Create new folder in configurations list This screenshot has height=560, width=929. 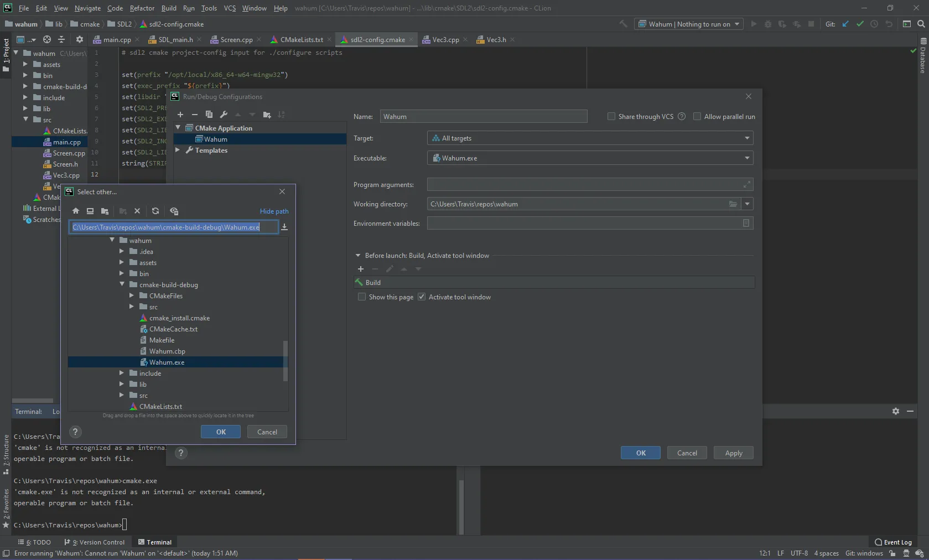pos(267,115)
